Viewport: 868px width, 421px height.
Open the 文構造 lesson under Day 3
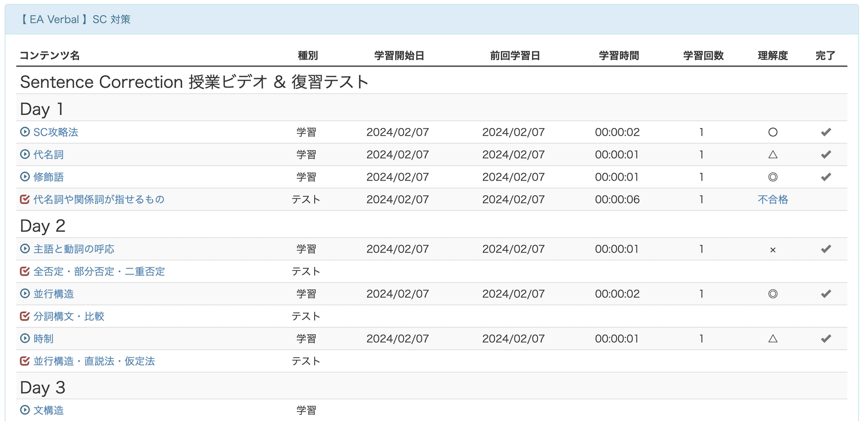(x=49, y=410)
